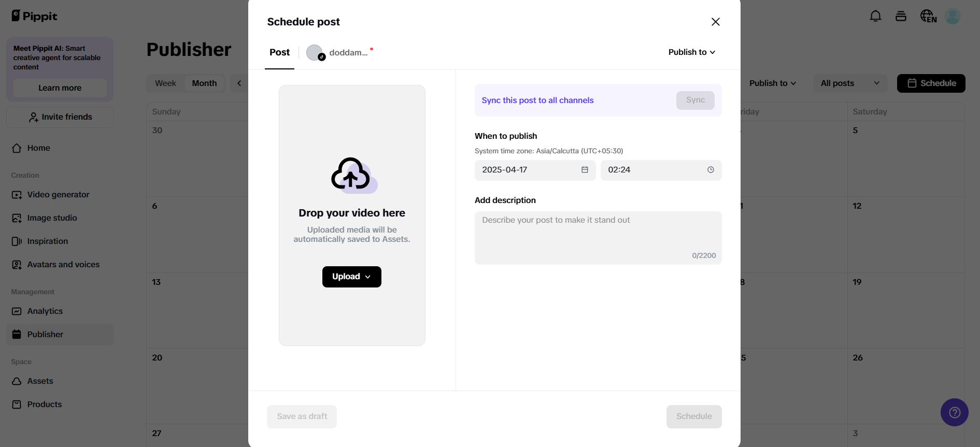Viewport: 980px width, 447px height.
Task: Open the calendar date picker icon
Action: click(x=585, y=170)
